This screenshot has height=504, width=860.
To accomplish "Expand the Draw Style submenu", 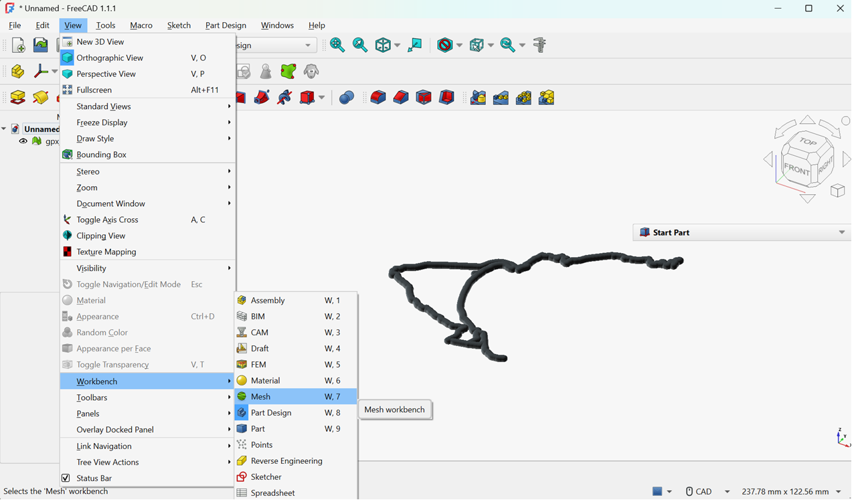I will coord(147,139).
